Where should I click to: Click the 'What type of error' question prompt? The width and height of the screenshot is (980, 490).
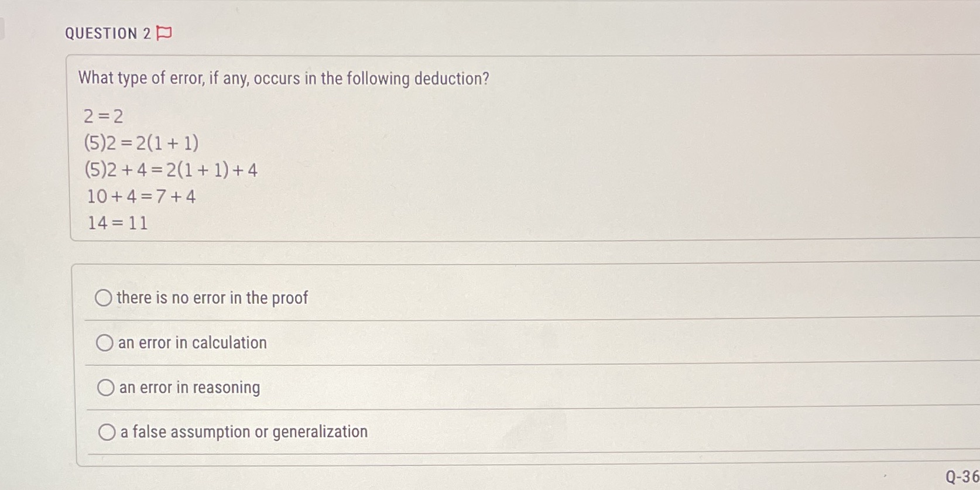284,78
